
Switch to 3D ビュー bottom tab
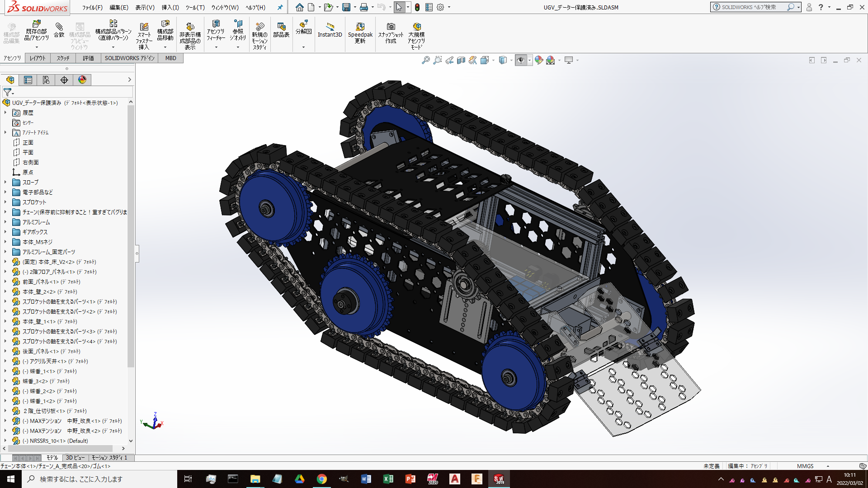75,458
